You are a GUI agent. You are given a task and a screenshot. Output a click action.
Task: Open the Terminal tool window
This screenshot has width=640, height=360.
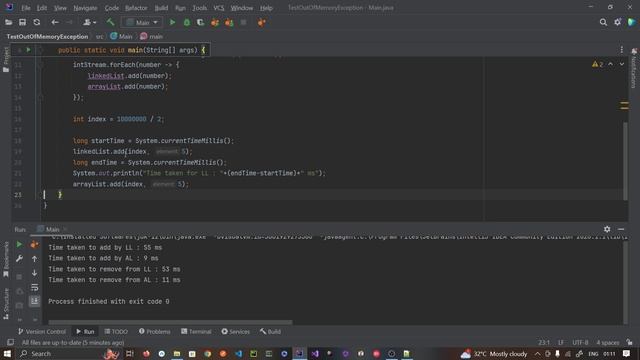click(x=196, y=331)
